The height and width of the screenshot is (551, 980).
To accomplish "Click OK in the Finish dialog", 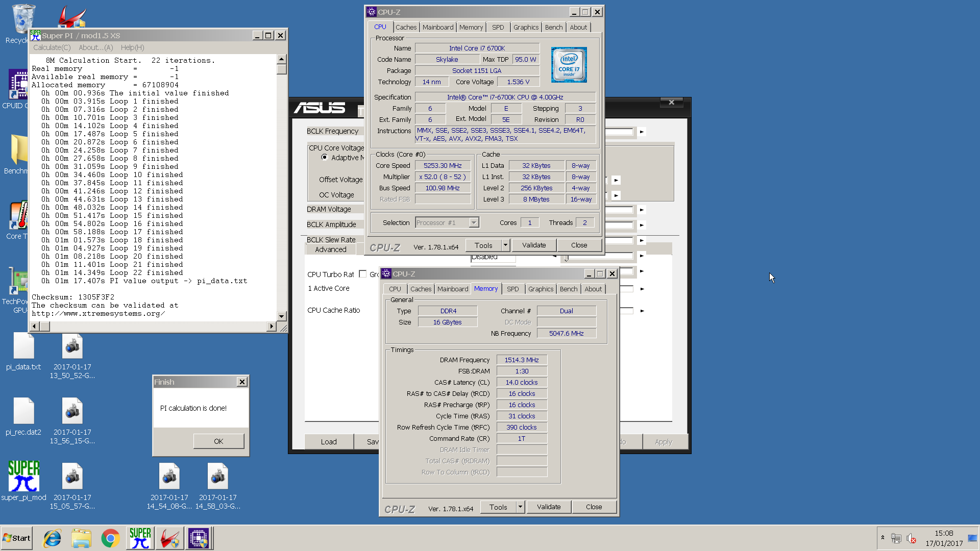I will (x=218, y=441).
